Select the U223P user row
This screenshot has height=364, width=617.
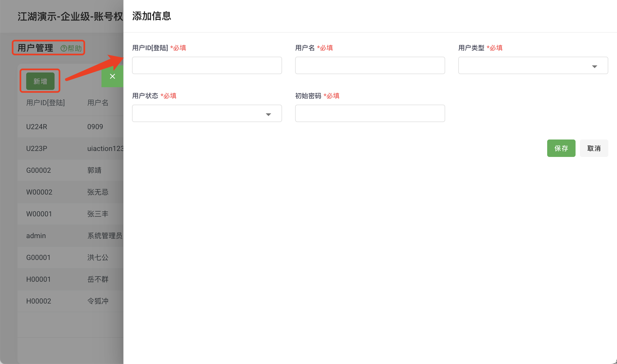coord(37,148)
